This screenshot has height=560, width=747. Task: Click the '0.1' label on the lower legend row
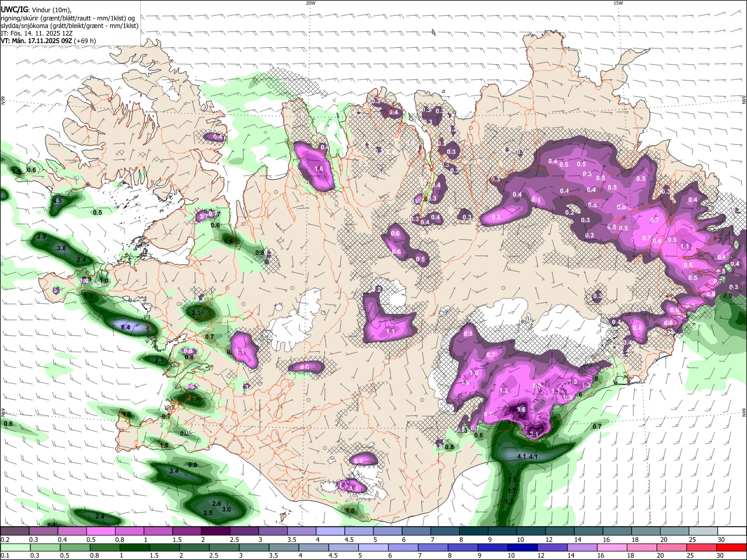coord(5,556)
